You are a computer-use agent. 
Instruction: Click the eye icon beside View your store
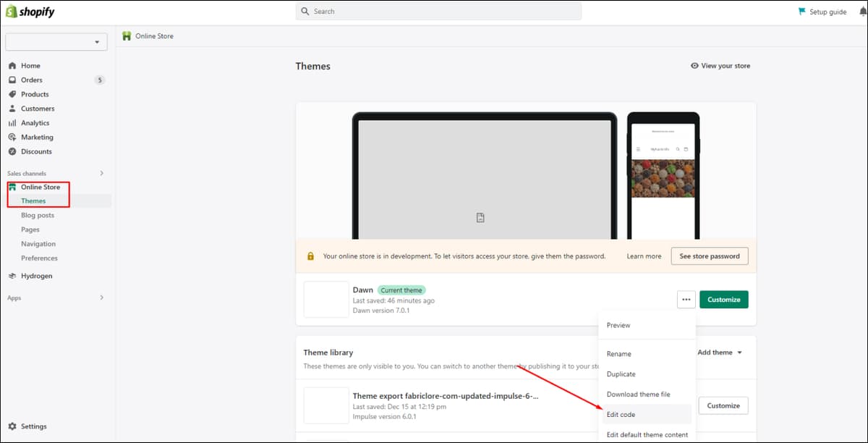694,66
